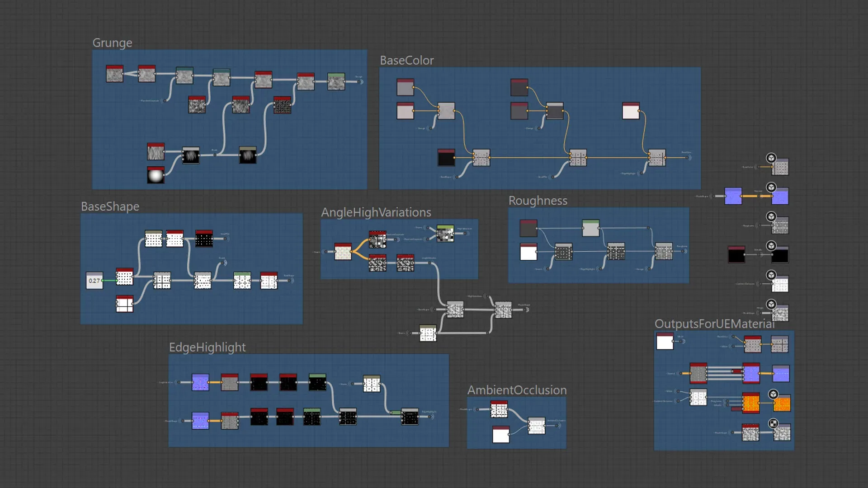Click the BaseShape output connector
Screen dimensions: 868x488
[289, 281]
